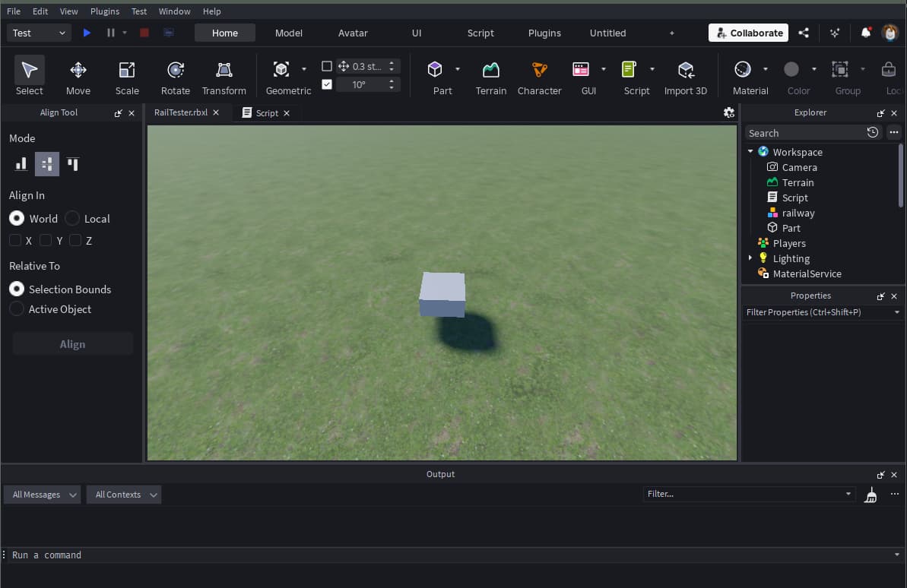Open Import 3D
Viewport: 907px width, 588px height.
click(x=686, y=76)
